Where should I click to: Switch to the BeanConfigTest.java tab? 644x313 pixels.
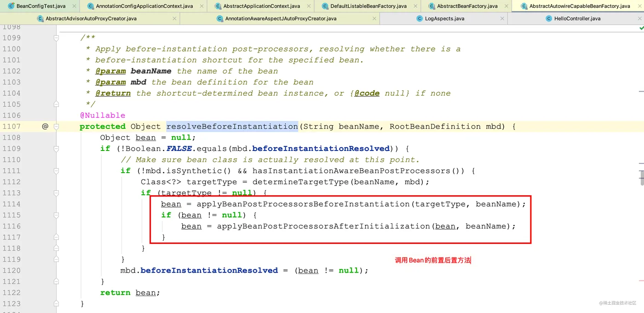(40, 6)
